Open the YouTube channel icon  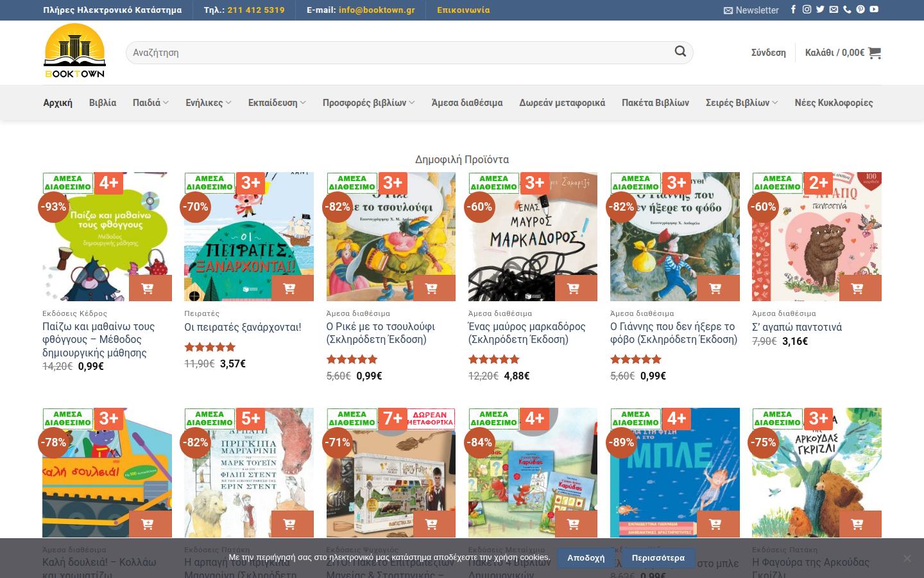tap(874, 10)
